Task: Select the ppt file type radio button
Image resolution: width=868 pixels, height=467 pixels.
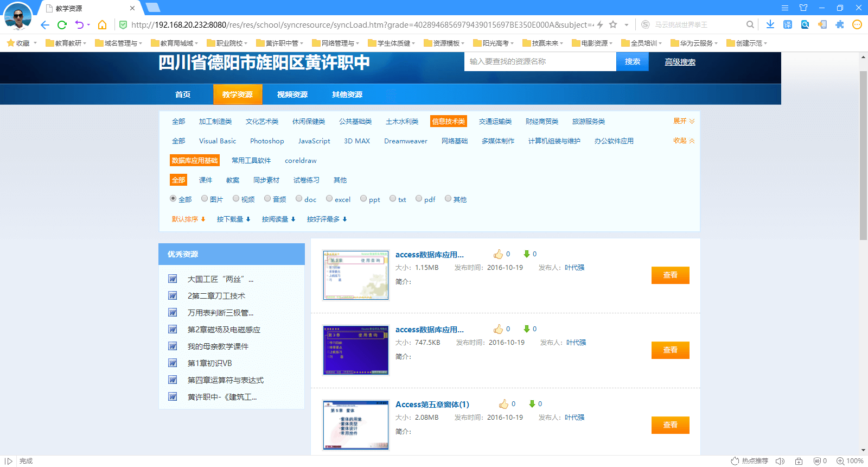Action: point(363,199)
